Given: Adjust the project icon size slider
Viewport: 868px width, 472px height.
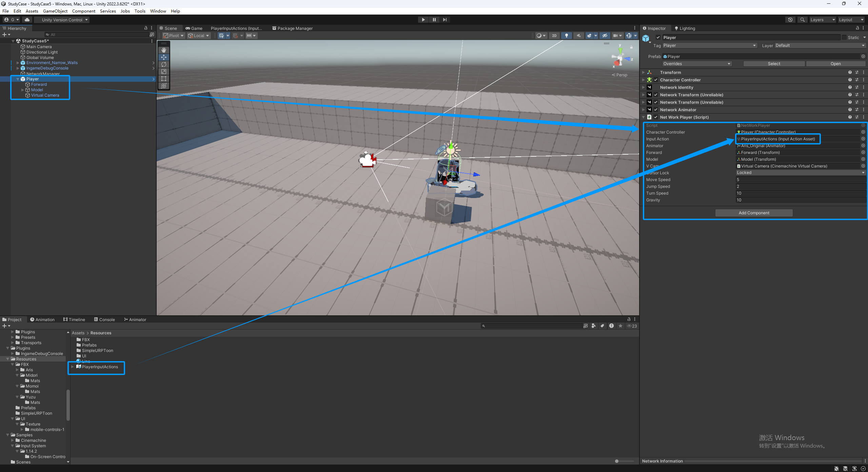Looking at the screenshot, I should [x=617, y=461].
